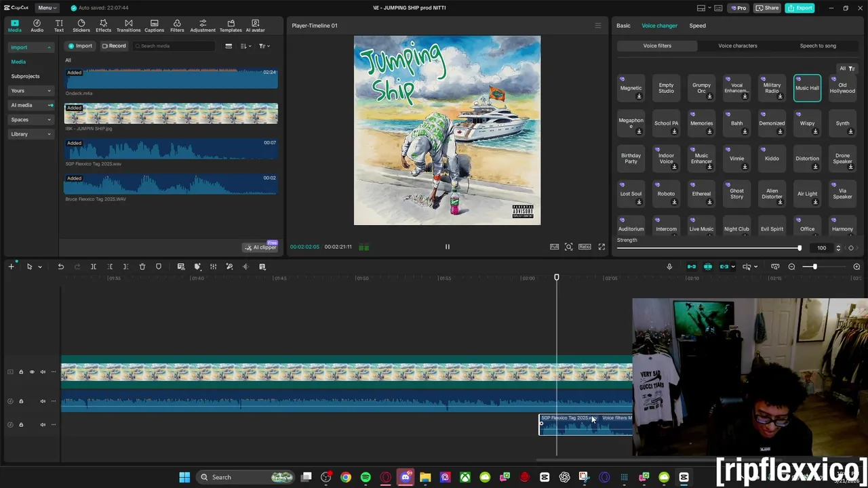Open the AI clipper button
868x488 pixels.
pos(260,247)
